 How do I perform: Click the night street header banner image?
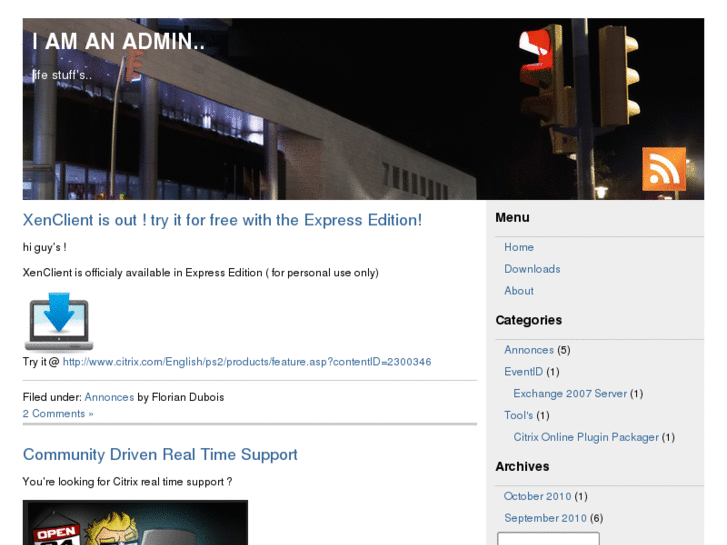pos(363,109)
